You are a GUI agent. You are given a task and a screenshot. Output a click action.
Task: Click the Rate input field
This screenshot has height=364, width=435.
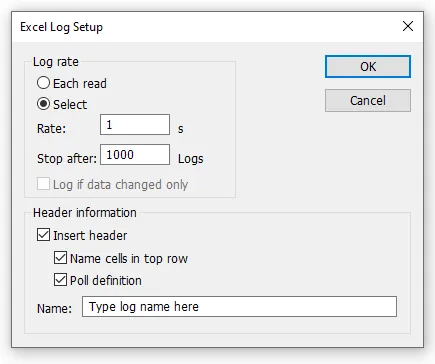pyautogui.click(x=135, y=125)
